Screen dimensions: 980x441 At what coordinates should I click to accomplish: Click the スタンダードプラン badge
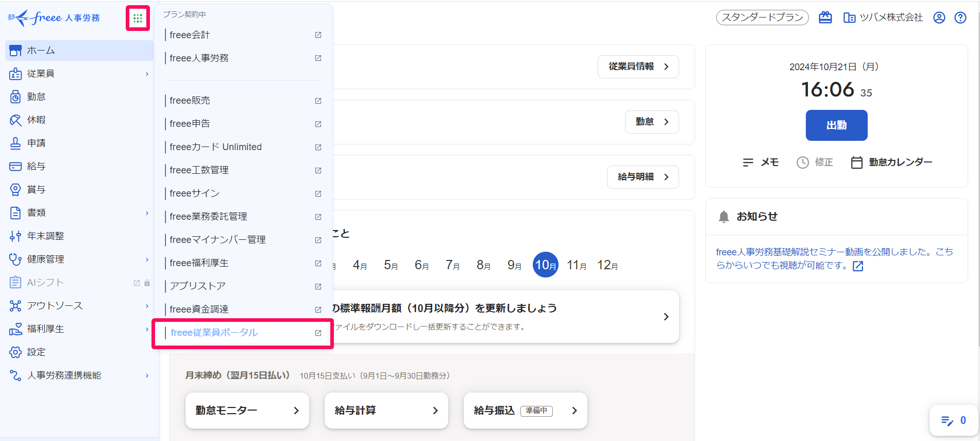[763, 18]
